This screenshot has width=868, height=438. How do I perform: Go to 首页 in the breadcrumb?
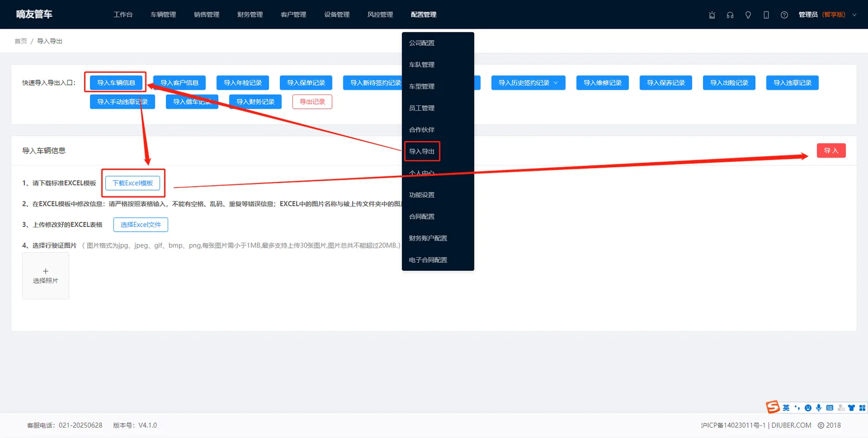pyautogui.click(x=21, y=41)
